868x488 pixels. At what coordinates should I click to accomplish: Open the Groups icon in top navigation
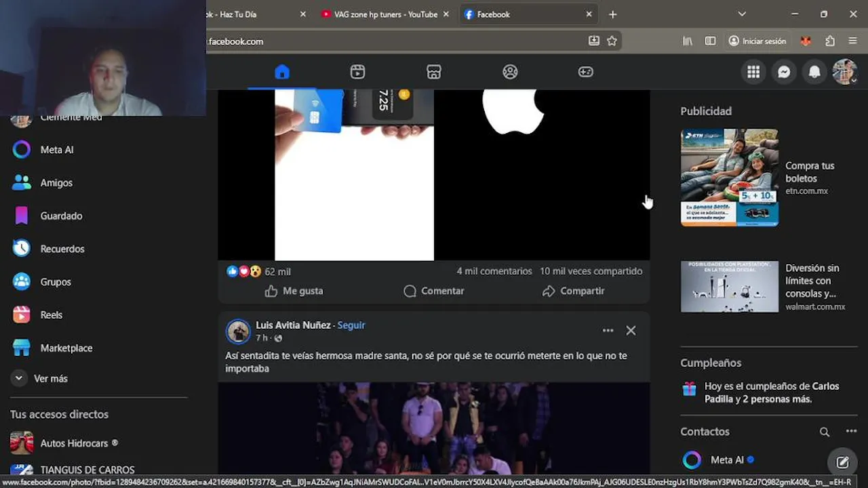point(510,72)
